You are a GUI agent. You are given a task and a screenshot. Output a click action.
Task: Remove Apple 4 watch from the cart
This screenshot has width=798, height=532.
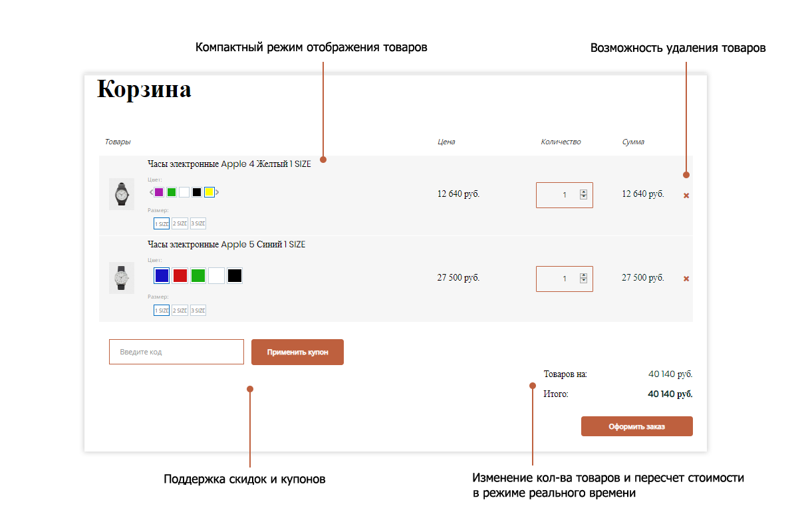(x=686, y=196)
